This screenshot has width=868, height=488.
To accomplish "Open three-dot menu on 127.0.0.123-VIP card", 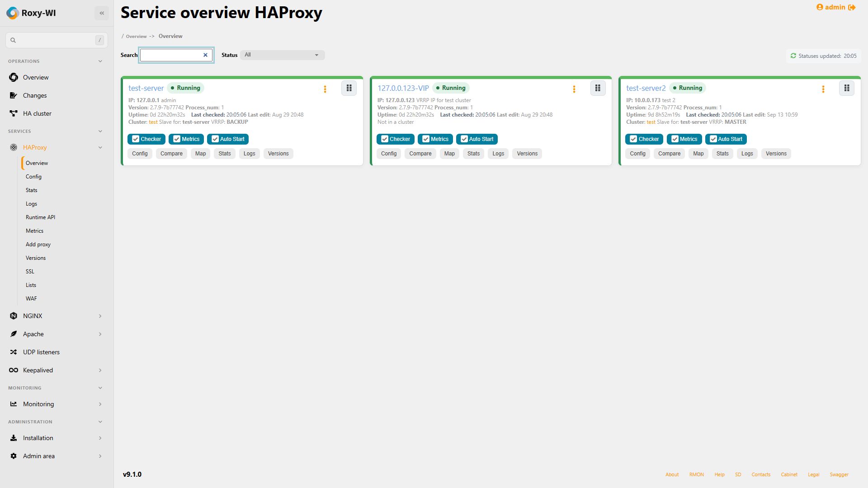I will tap(574, 89).
